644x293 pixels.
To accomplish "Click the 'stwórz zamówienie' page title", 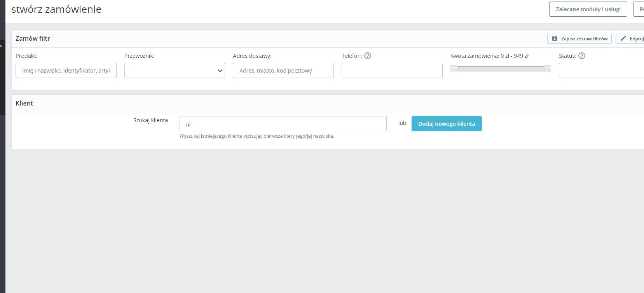I will coord(56,9).
